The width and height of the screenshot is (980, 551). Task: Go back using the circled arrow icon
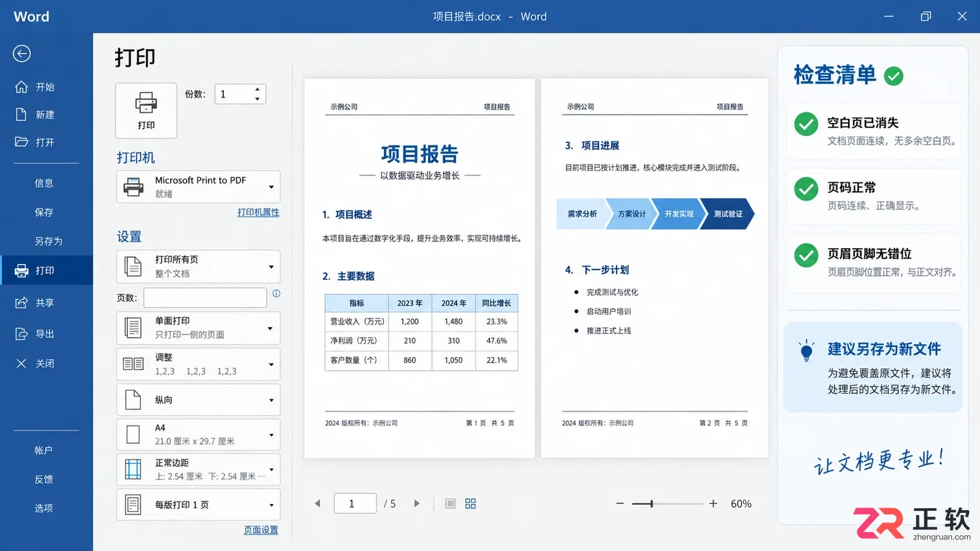click(22, 54)
